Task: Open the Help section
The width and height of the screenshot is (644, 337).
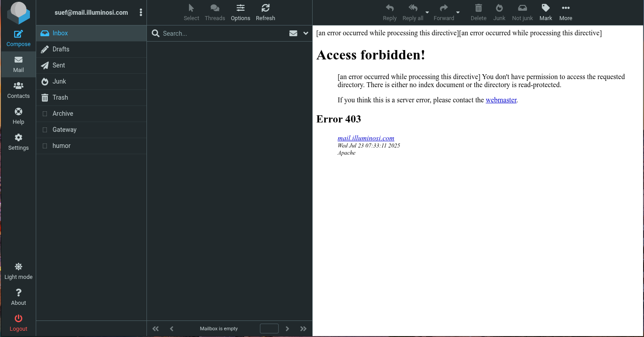Action: point(18,116)
